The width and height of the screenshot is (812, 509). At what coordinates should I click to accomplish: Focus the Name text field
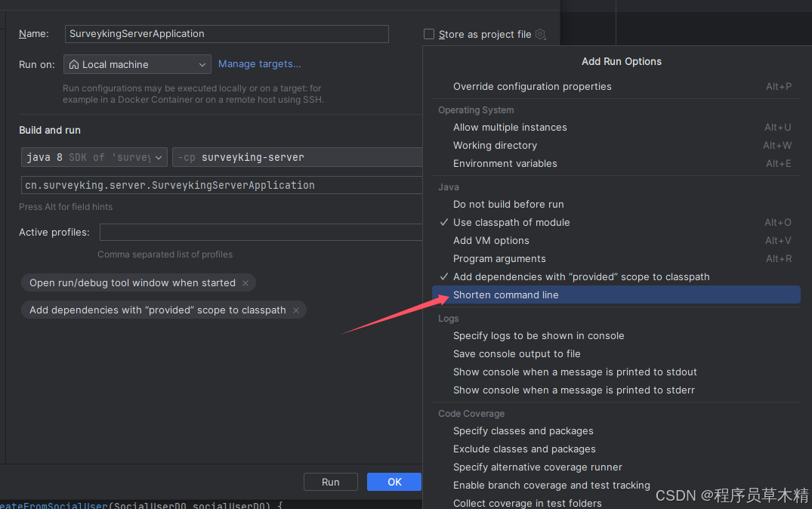coord(227,34)
